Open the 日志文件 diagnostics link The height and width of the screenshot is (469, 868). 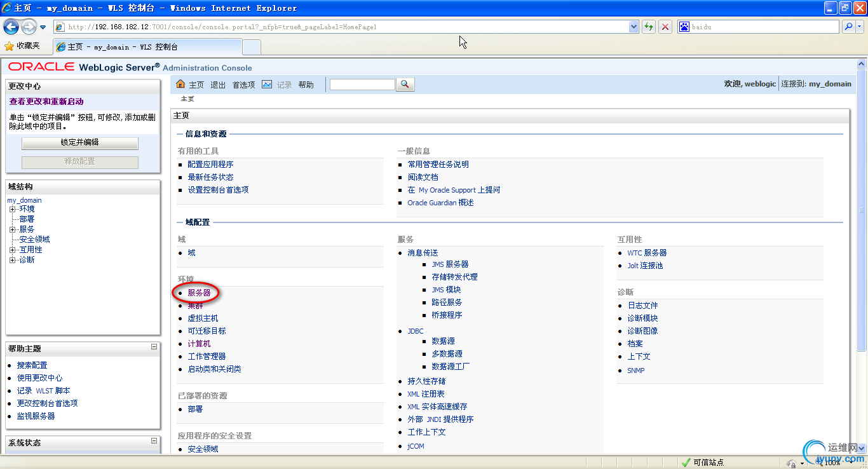(x=642, y=306)
